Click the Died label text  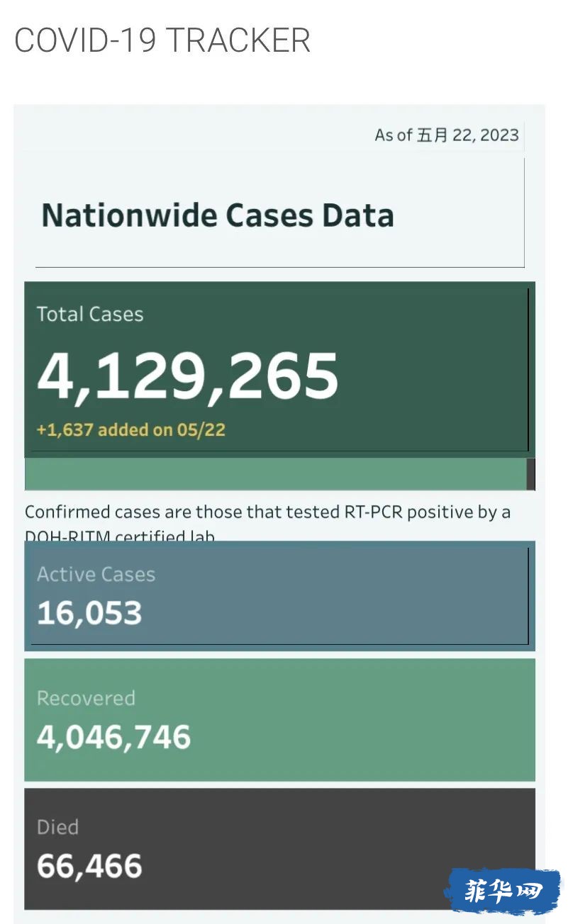coord(57,827)
